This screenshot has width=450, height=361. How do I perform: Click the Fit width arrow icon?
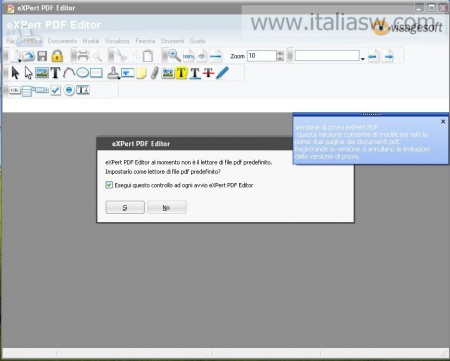[216, 56]
